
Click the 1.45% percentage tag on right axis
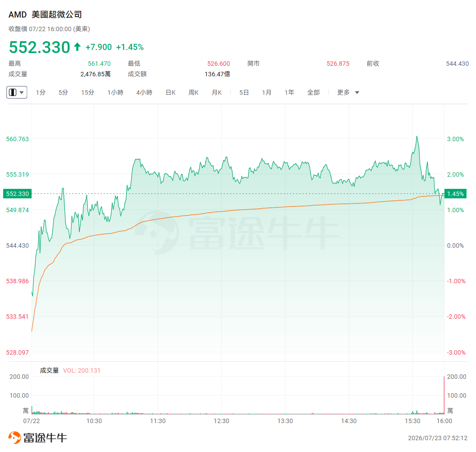[455, 194]
